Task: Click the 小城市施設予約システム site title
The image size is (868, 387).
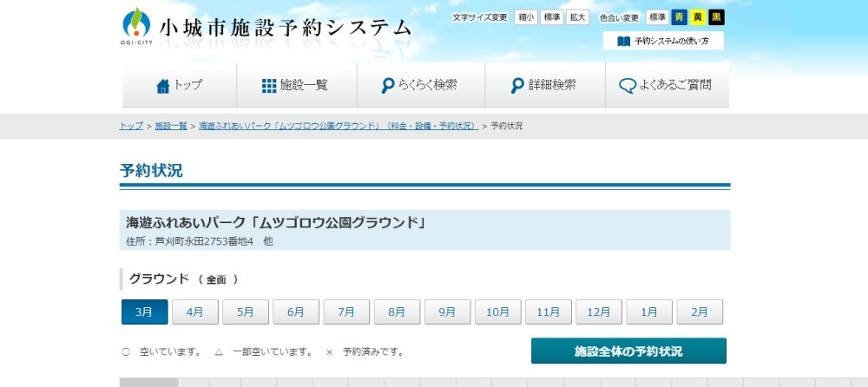Action: tap(285, 28)
